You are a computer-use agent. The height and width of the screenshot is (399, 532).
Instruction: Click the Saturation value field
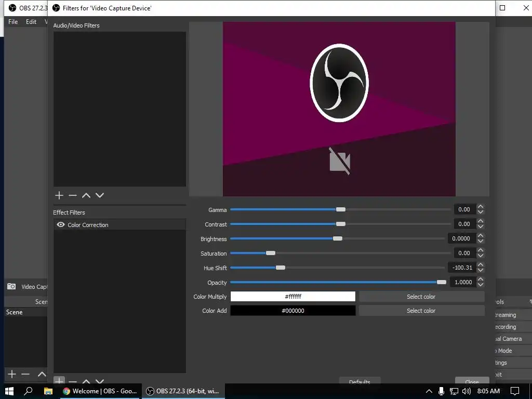click(x=465, y=253)
